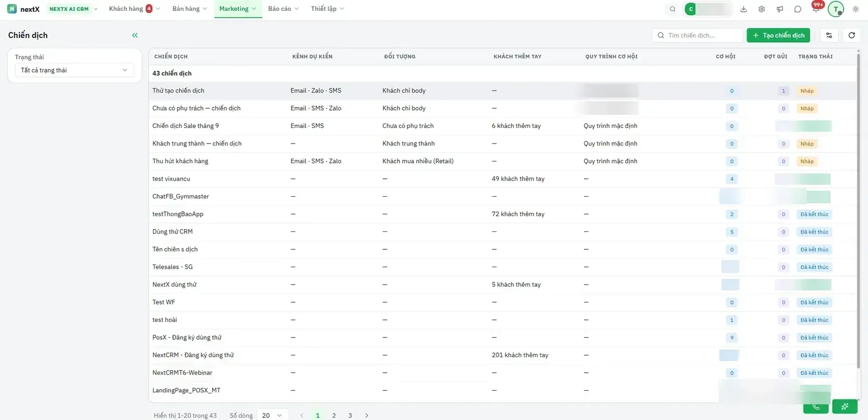The image size is (868, 420).
Task: Click Nháp badge for Thu hút khách hàng
Action: pyautogui.click(x=807, y=161)
